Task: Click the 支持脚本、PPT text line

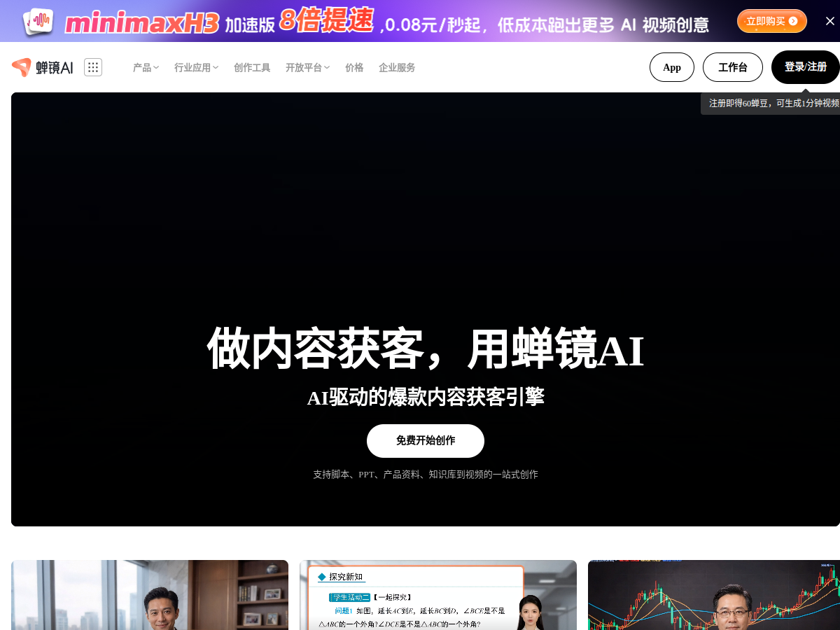Action: coord(426,475)
